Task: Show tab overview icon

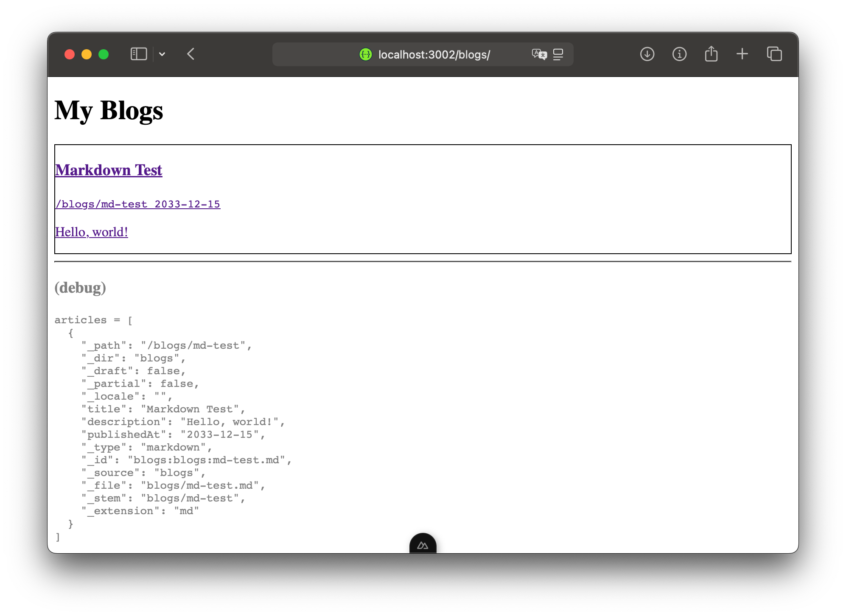Action: pyautogui.click(x=774, y=54)
